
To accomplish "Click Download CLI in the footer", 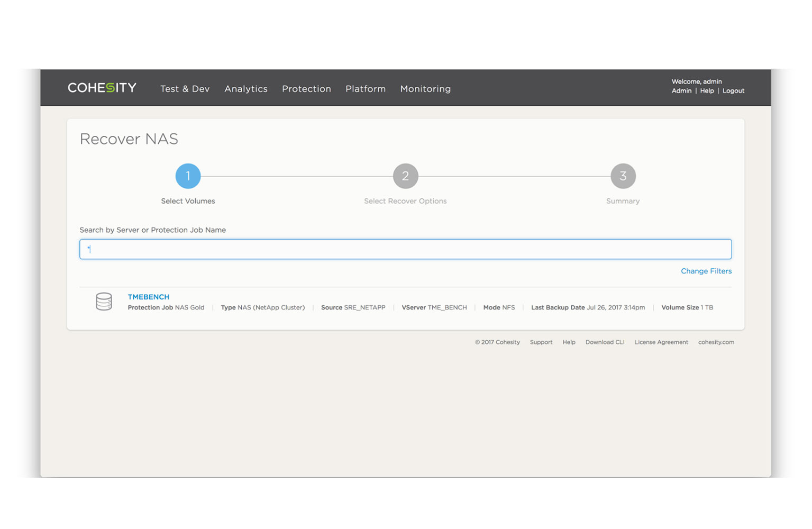I will 605,342.
